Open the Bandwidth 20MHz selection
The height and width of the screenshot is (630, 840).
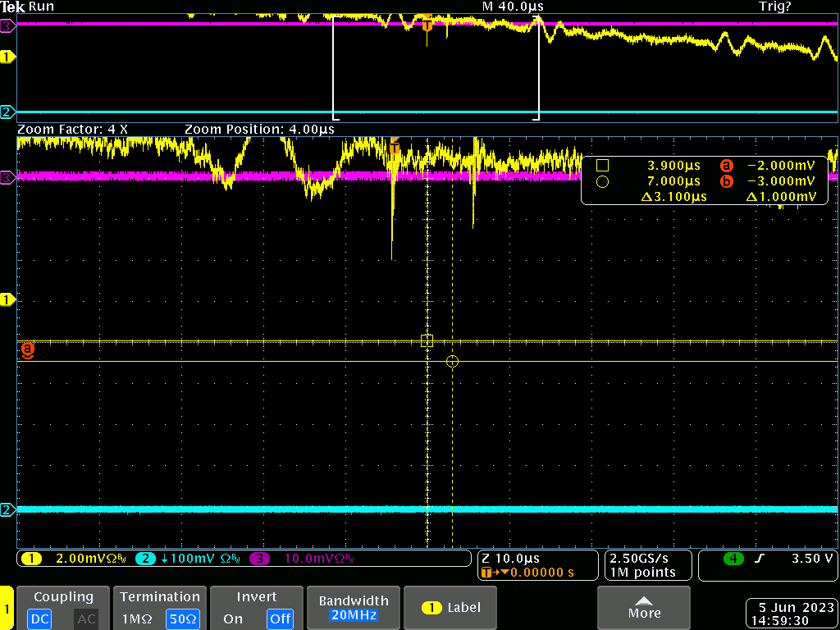354,608
